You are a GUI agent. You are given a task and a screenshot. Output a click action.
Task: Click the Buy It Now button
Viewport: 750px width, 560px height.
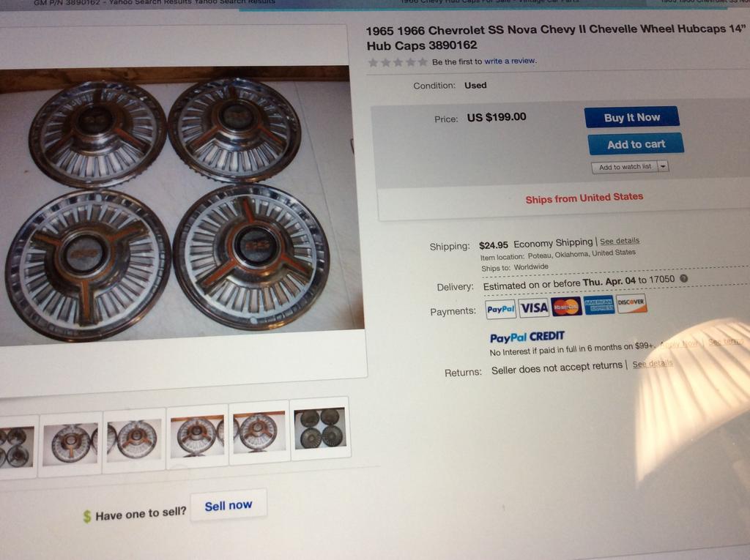[x=631, y=117]
